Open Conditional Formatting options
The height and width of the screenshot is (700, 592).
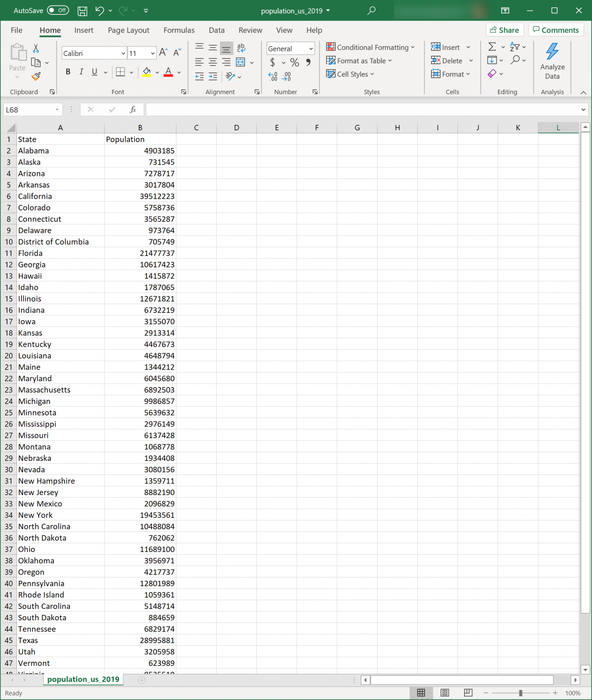click(x=371, y=47)
